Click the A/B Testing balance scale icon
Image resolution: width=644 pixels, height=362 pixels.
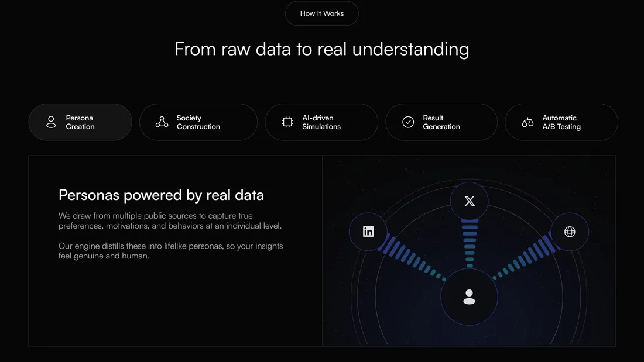(527, 122)
